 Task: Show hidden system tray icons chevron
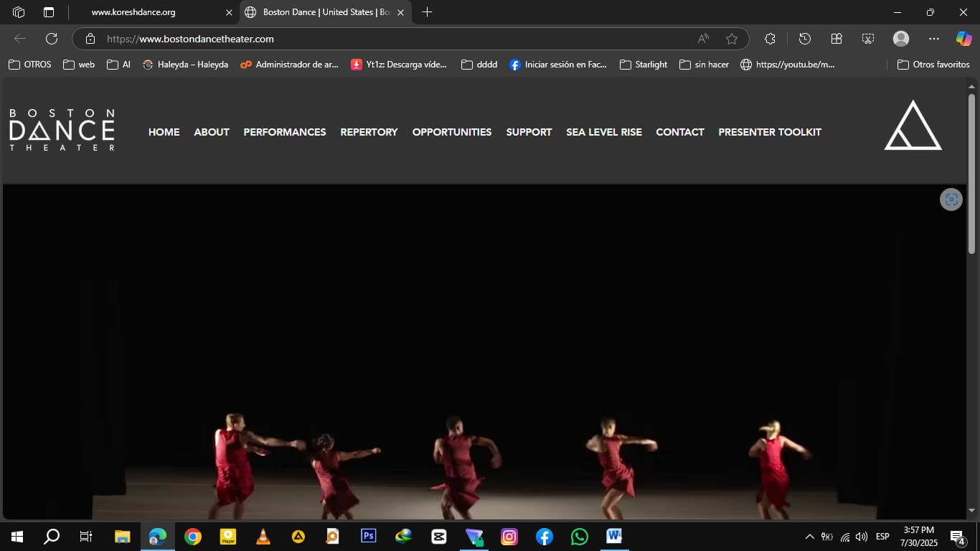click(809, 537)
